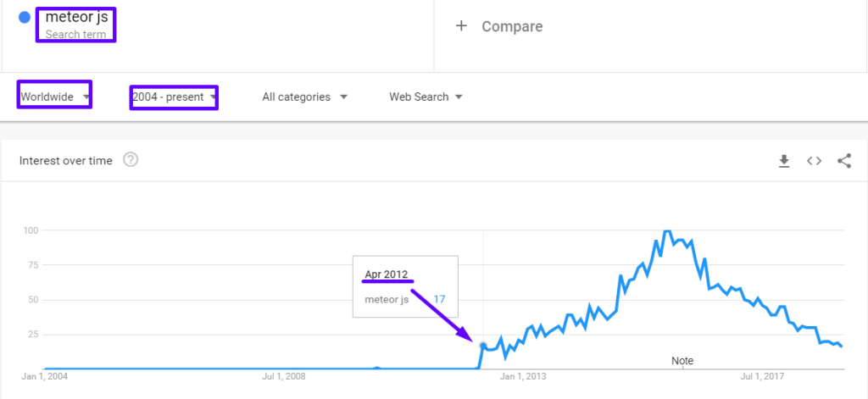Click the Jul 1, 2017 axis label

[762, 375]
